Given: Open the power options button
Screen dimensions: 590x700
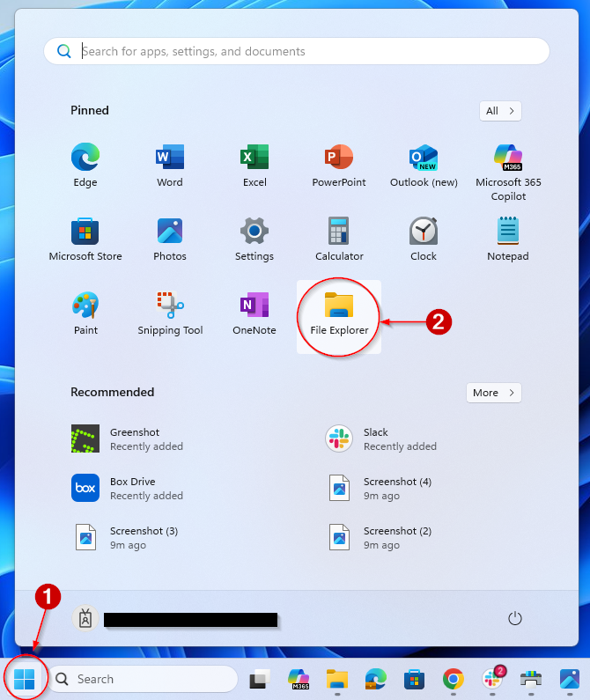Looking at the screenshot, I should pyautogui.click(x=514, y=618).
